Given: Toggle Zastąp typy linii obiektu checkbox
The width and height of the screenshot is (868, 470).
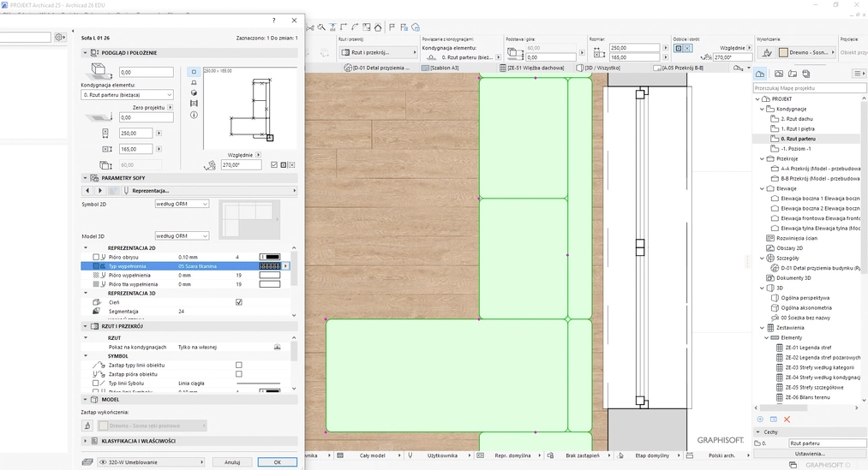Looking at the screenshot, I should tap(239, 365).
